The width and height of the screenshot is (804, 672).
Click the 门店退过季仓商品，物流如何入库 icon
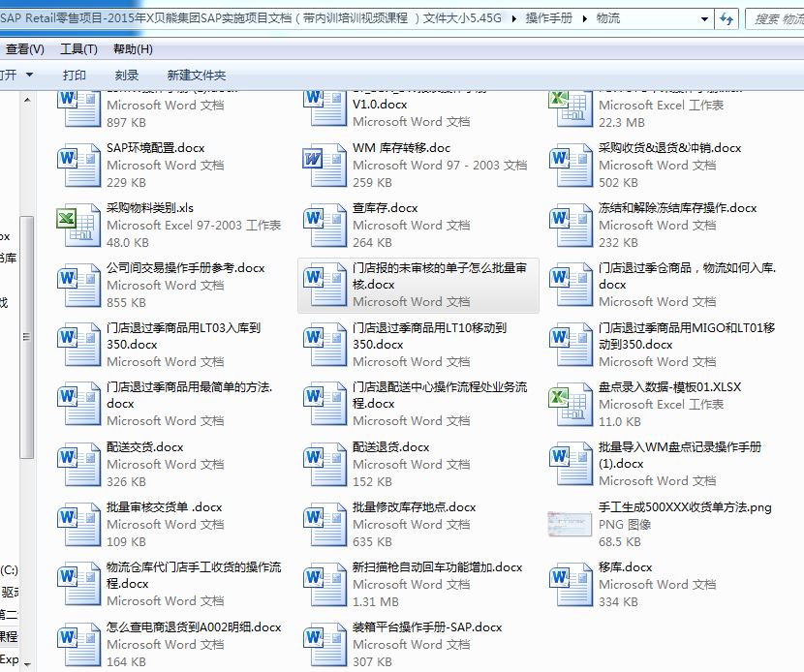pos(571,285)
